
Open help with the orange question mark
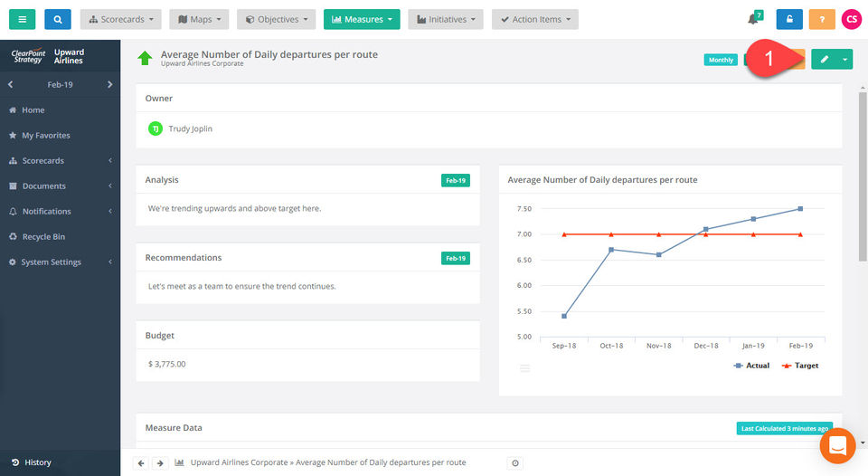pos(822,19)
